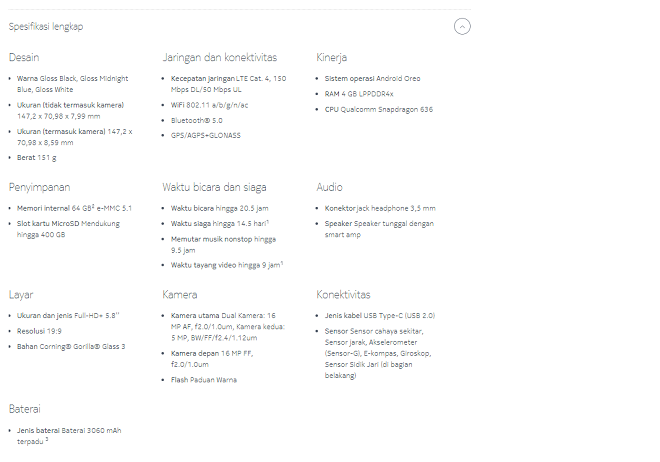Click the Flash Paduan Warna entry
The image size is (660, 462).
point(204,380)
